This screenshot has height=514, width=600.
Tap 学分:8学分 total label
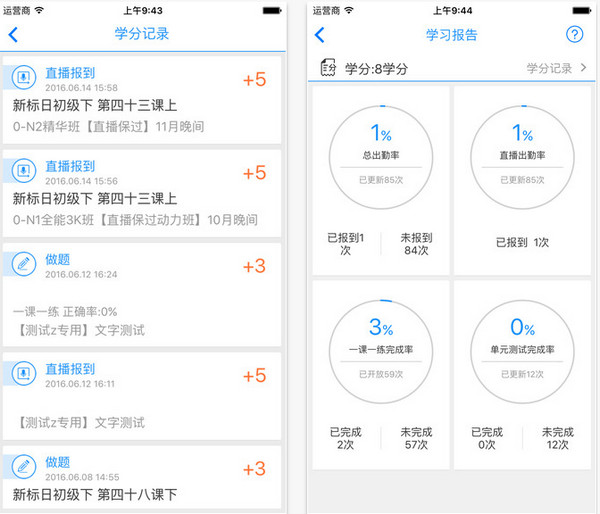(x=377, y=69)
